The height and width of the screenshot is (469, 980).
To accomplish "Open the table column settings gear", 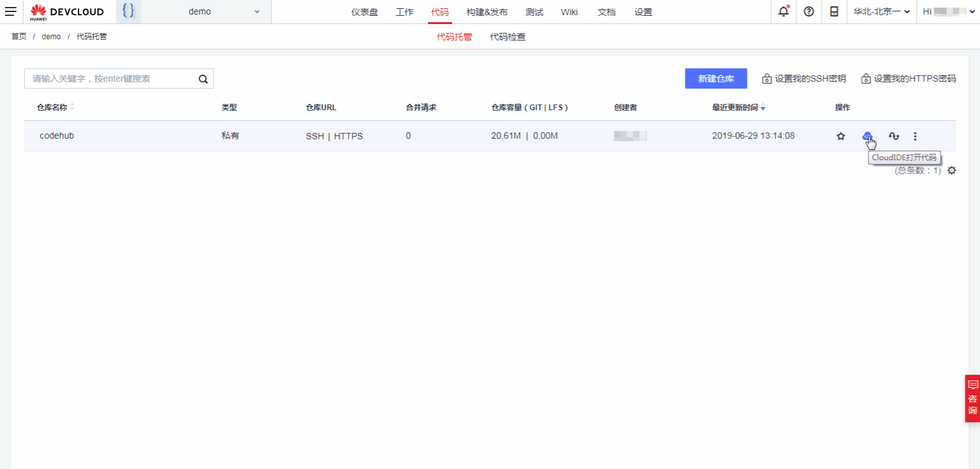I will click(x=951, y=170).
